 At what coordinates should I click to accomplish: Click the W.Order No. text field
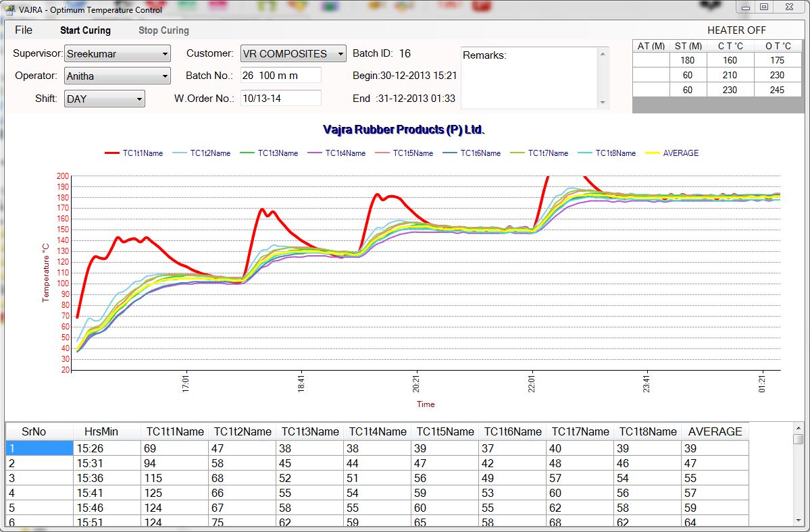(280, 98)
